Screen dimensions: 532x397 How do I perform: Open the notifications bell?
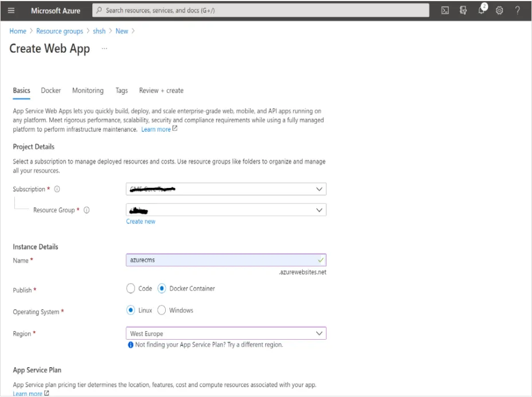[x=482, y=10]
